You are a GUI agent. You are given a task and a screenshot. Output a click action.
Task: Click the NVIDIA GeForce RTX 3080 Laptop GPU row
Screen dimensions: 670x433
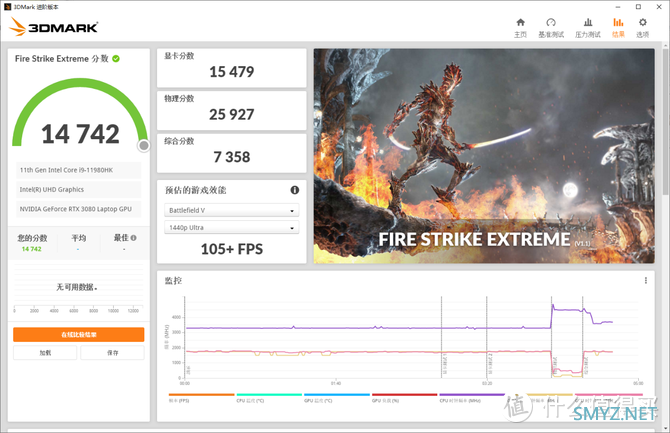[x=79, y=209]
